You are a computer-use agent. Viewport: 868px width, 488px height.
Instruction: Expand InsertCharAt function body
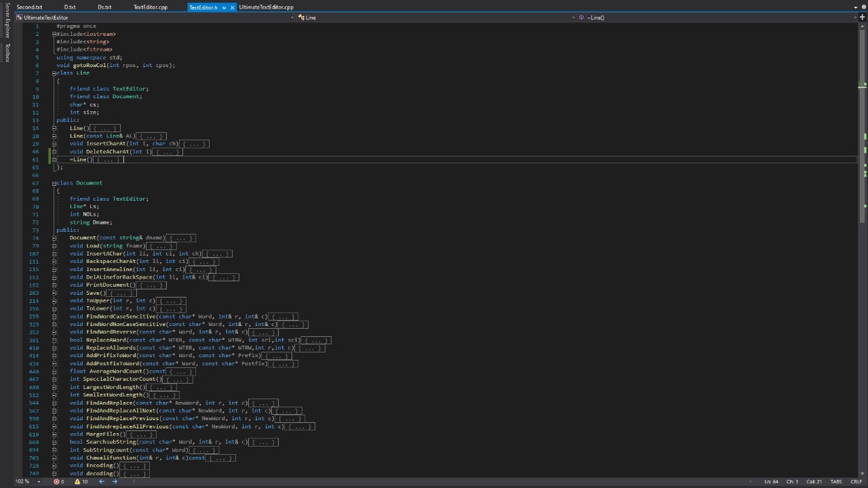54,144
